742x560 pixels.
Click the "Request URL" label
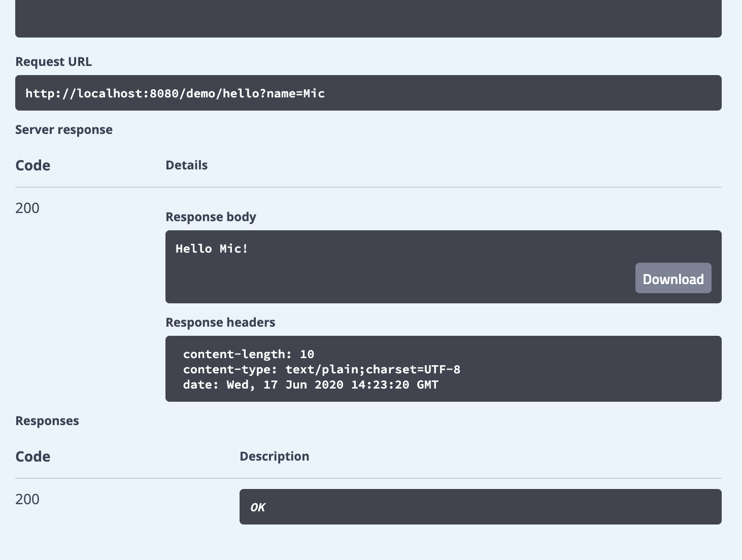[x=54, y=62]
